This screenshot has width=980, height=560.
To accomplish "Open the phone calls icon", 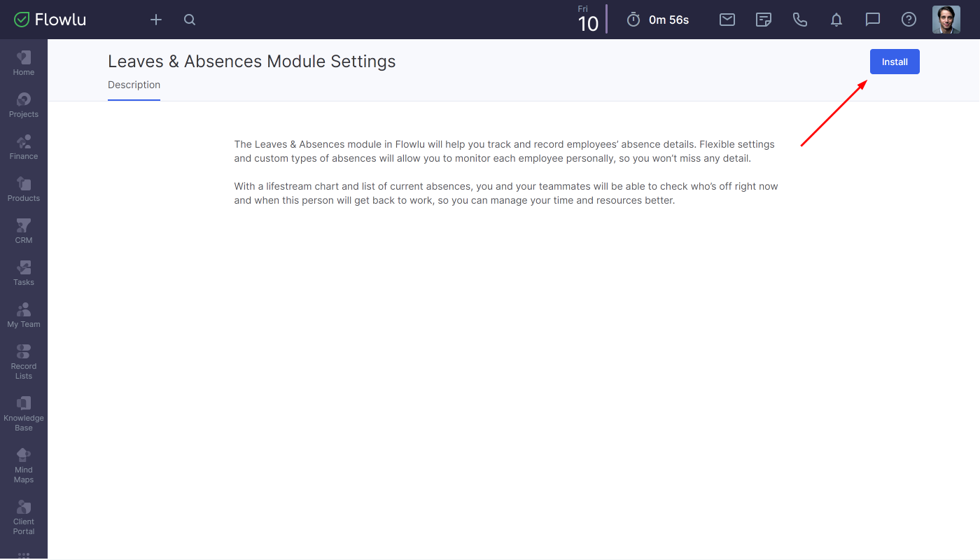I will [x=800, y=20].
